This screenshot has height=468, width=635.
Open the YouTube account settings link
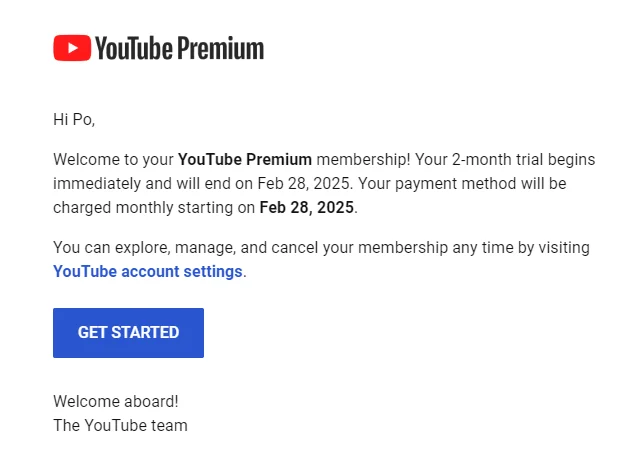[148, 272]
